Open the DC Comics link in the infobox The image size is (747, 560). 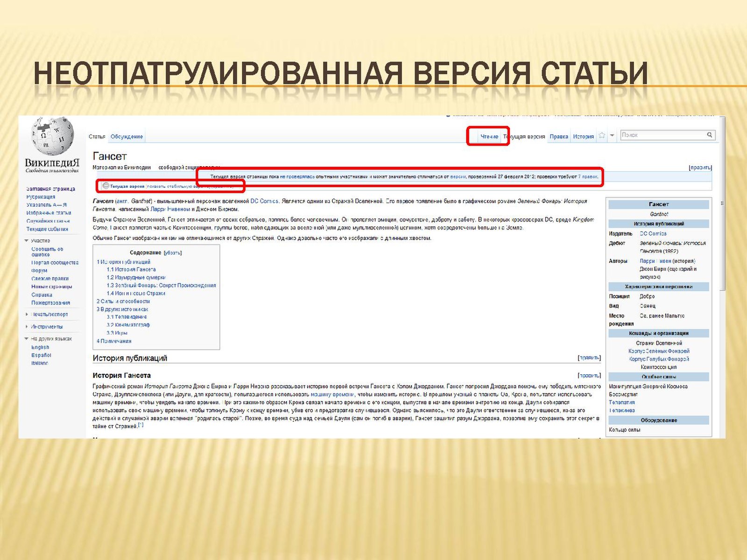(x=653, y=233)
